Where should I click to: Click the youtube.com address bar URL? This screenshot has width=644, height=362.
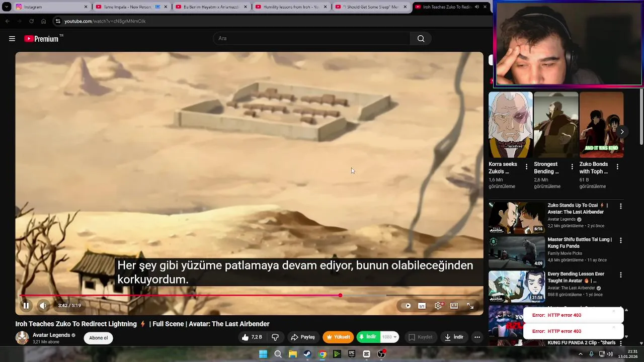105,21
